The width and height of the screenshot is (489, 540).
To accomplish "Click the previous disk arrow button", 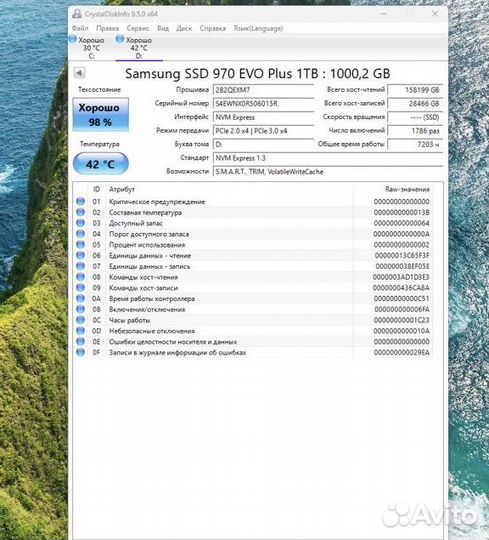I will tap(79, 73).
